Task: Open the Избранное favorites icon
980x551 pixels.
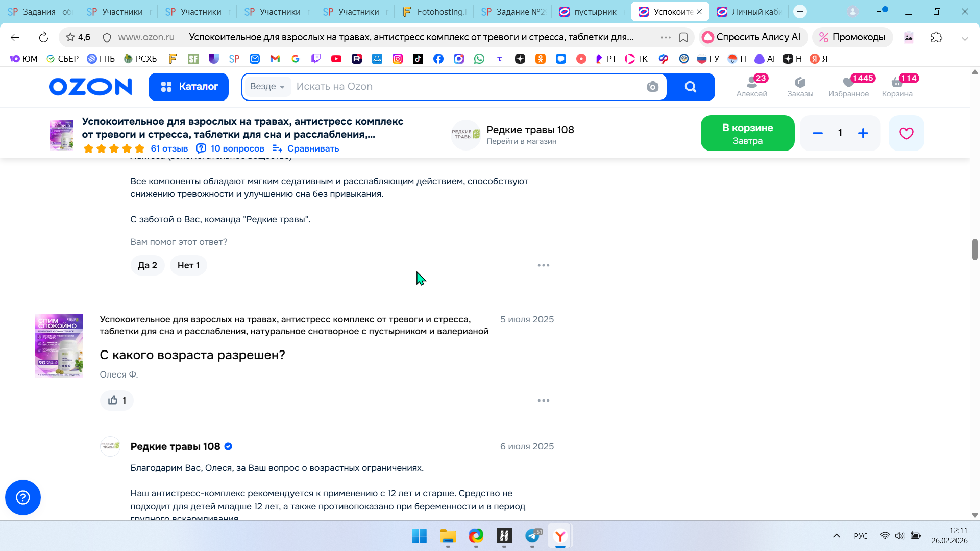Action: [x=848, y=86]
